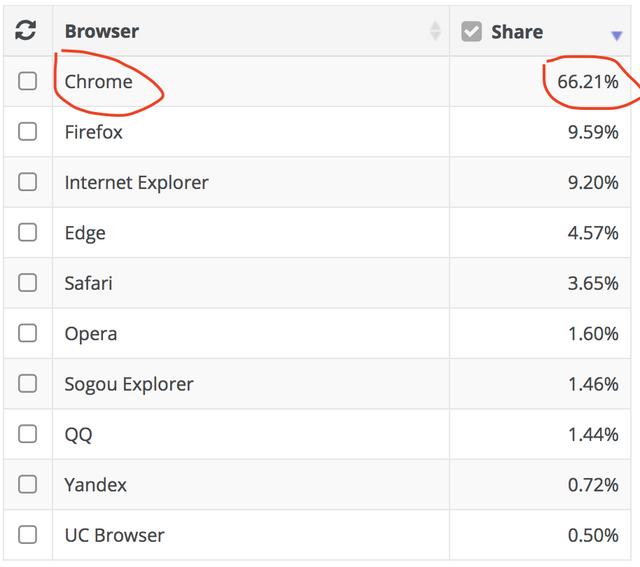Tick the Sogou Explorer checkbox
Viewport: 640px width, 567px height.
coord(28,384)
